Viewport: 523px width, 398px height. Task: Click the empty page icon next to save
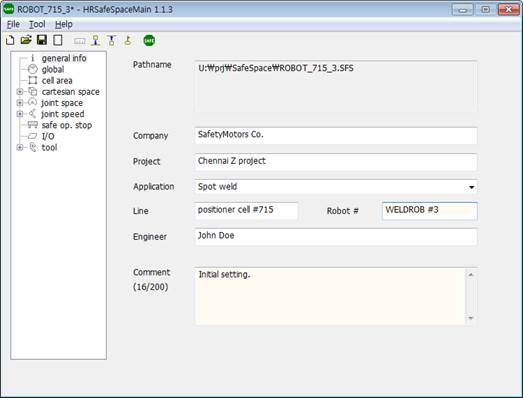(x=58, y=40)
